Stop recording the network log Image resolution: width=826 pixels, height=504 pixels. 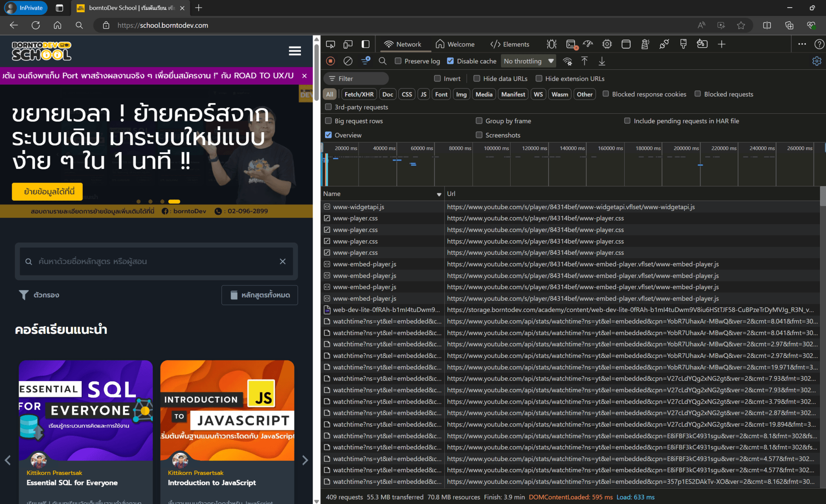click(x=330, y=61)
